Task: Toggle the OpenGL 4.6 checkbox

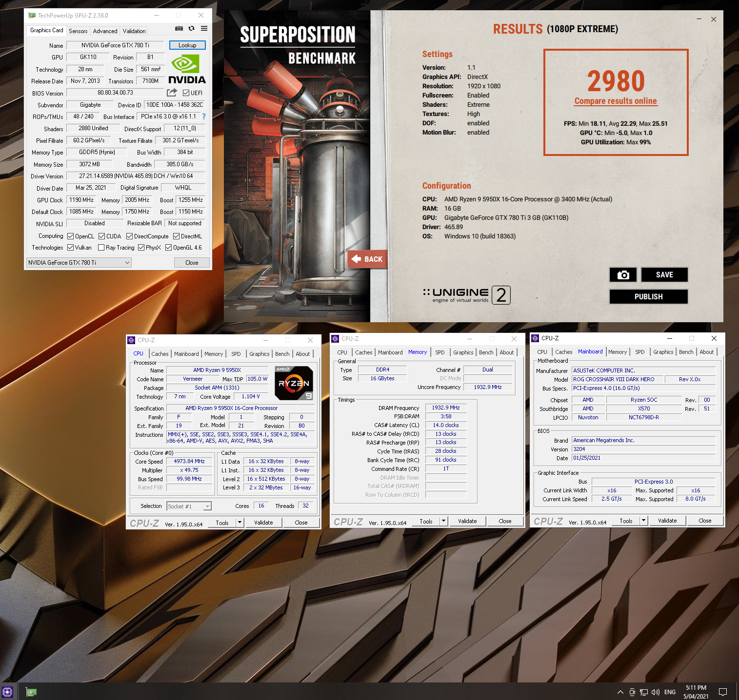Action: pos(168,248)
